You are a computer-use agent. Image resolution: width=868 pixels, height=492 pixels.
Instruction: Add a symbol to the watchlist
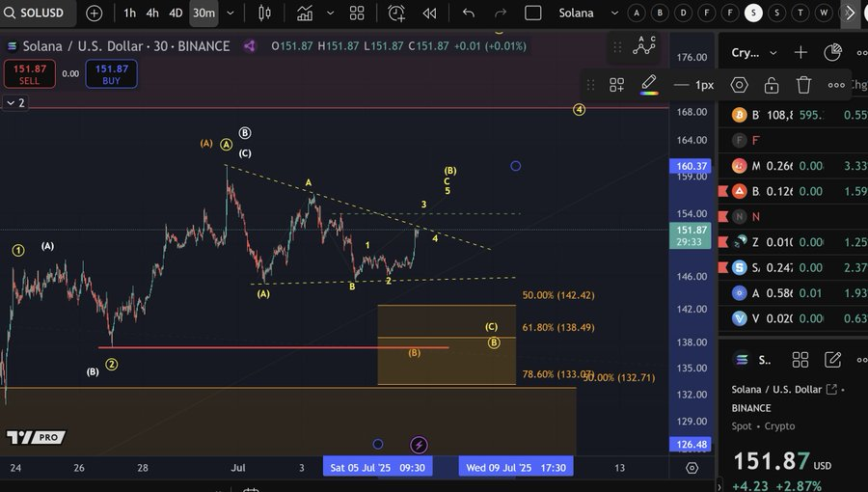click(800, 52)
